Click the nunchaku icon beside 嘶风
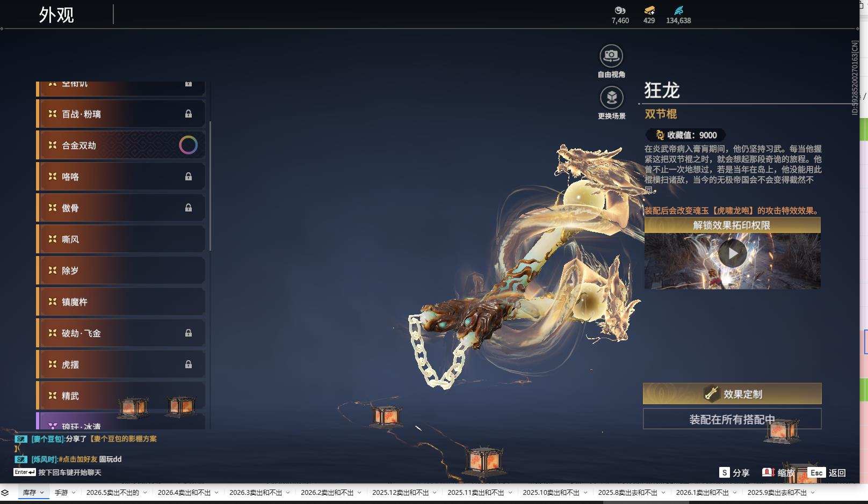 point(53,239)
